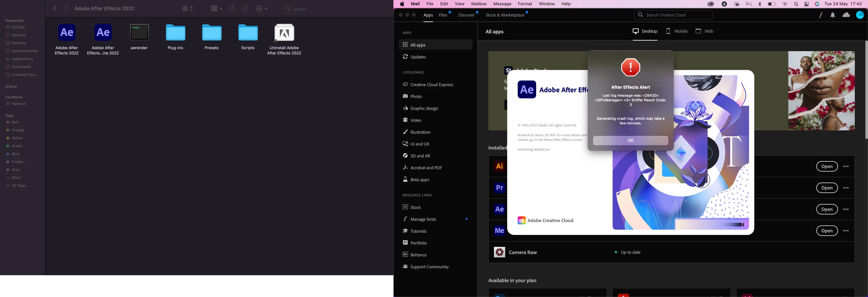Select the Mobile platform tab
The image size is (868, 297).
[x=677, y=31]
